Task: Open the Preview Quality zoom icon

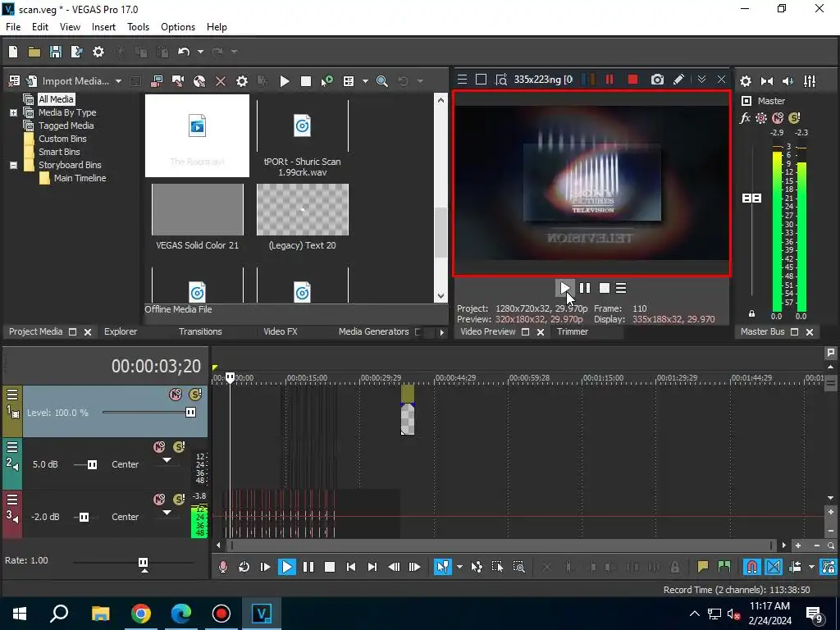Action: click(x=501, y=80)
